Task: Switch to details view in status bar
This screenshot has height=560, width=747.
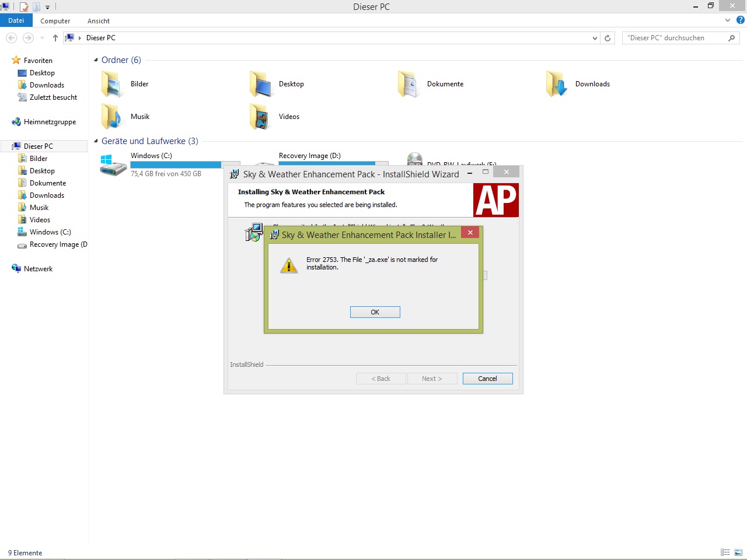Action: [x=725, y=552]
